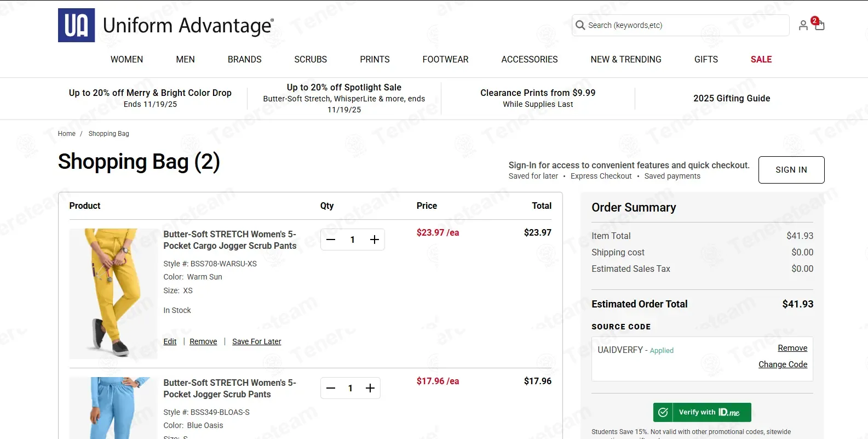The height and width of the screenshot is (439, 868).
Task: Click Change Code in source code box
Action: click(783, 364)
